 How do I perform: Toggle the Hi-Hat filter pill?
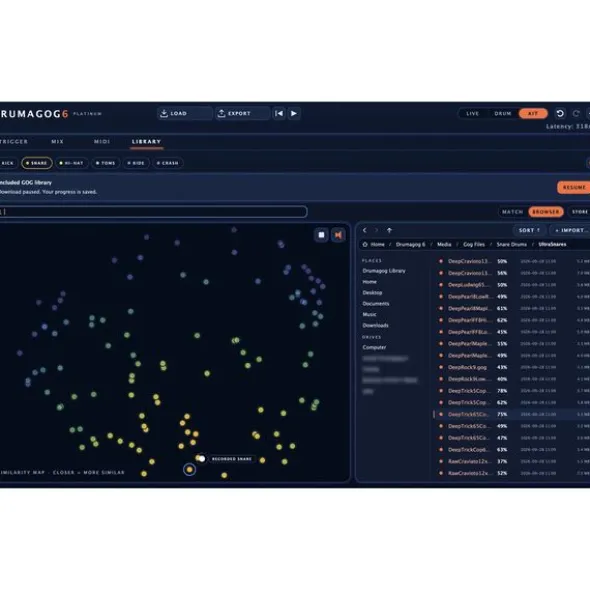pyautogui.click(x=72, y=163)
